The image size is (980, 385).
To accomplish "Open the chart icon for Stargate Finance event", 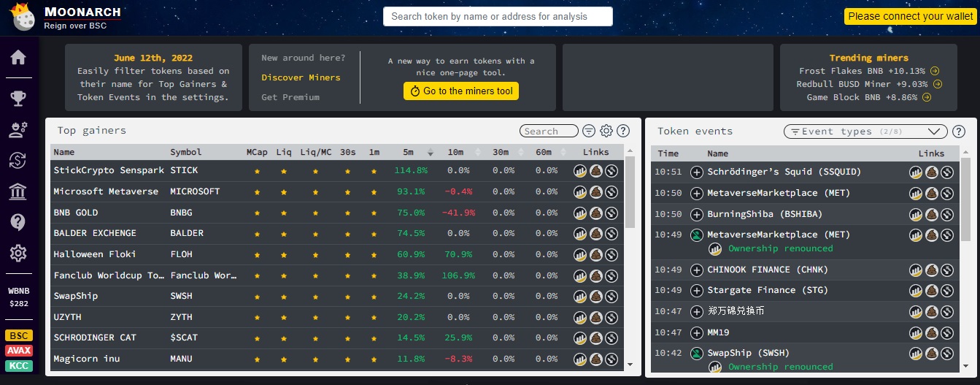I will (916, 291).
